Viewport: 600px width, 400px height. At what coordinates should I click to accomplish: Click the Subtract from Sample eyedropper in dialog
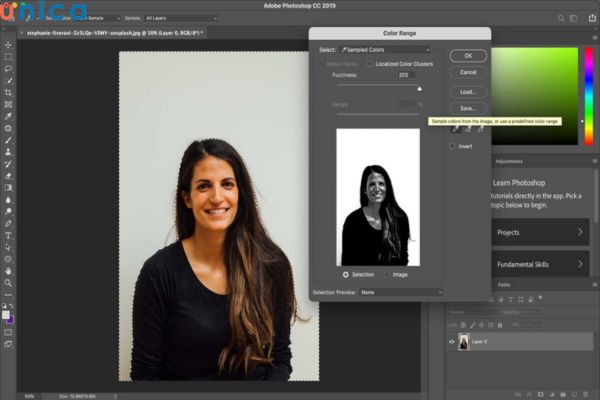point(481,130)
